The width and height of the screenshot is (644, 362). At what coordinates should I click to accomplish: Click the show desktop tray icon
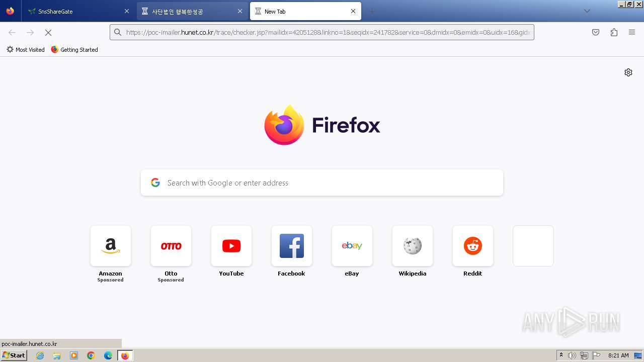tap(638, 355)
